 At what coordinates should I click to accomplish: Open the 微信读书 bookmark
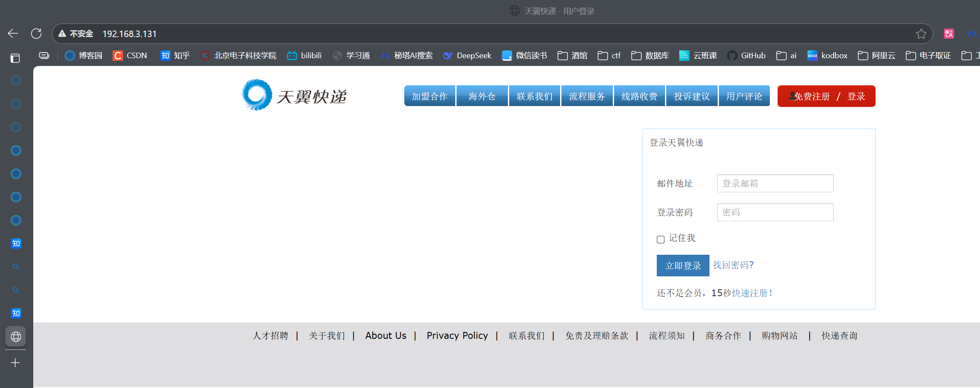(x=524, y=56)
